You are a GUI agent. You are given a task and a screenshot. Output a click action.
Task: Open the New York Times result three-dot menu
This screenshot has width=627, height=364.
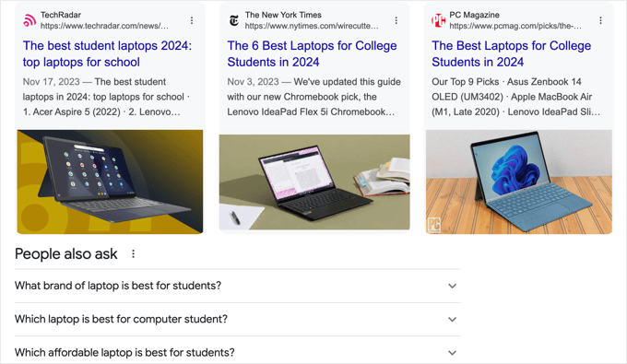pyautogui.click(x=396, y=20)
